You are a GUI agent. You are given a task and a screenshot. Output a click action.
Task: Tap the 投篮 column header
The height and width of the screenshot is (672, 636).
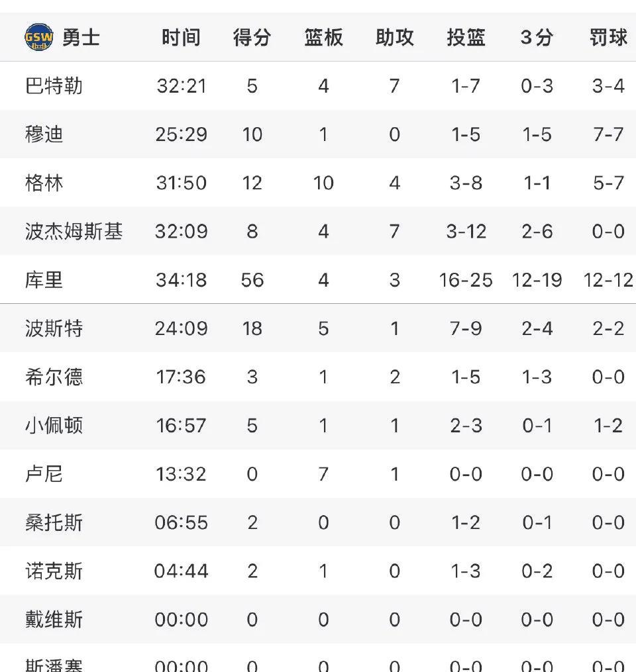point(466,37)
